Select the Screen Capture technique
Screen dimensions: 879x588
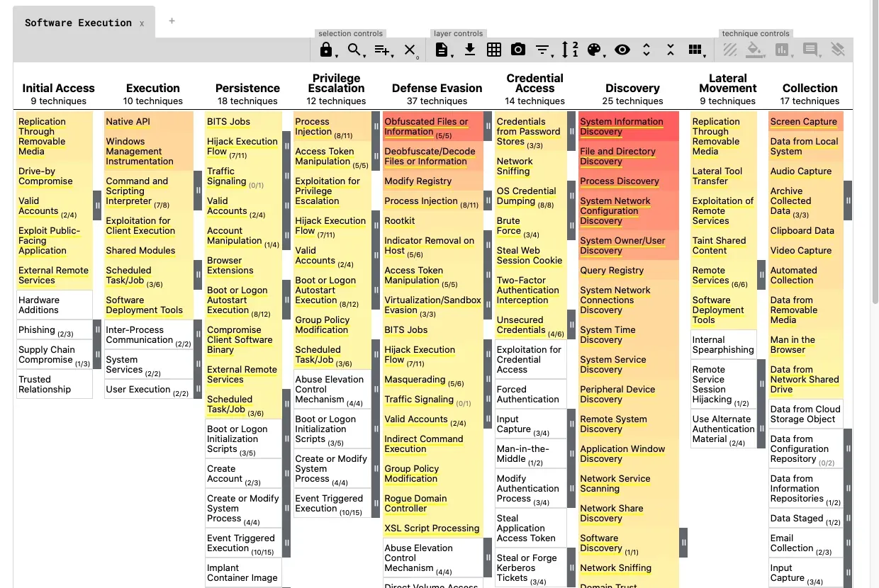pos(806,121)
